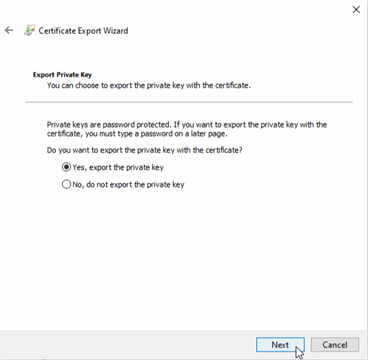This screenshot has width=368, height=360.
Task: Click 'Do you want to export the private key' question
Action: [144, 150]
